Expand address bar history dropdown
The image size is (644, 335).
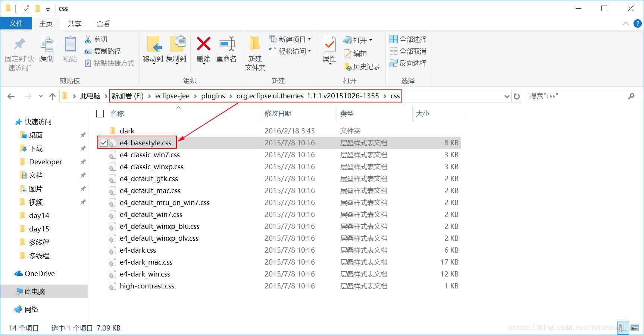coord(507,97)
